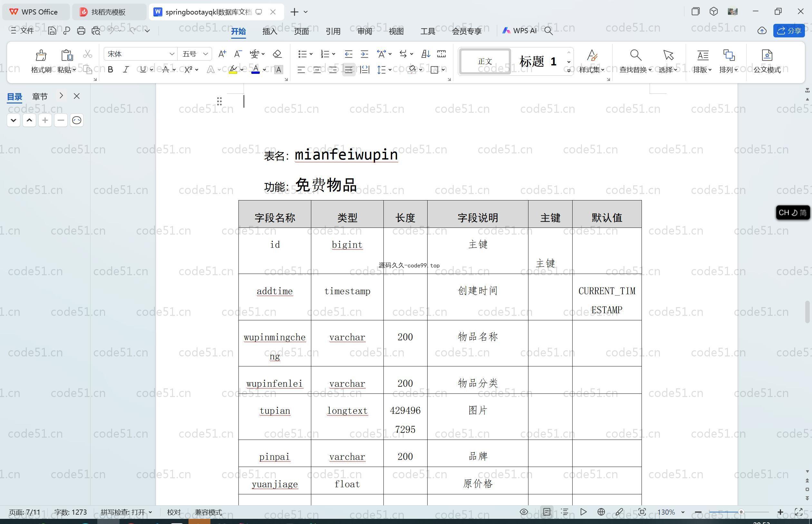812x524 pixels.
Task: Toggle page layout view in status bar
Action: 547,512
